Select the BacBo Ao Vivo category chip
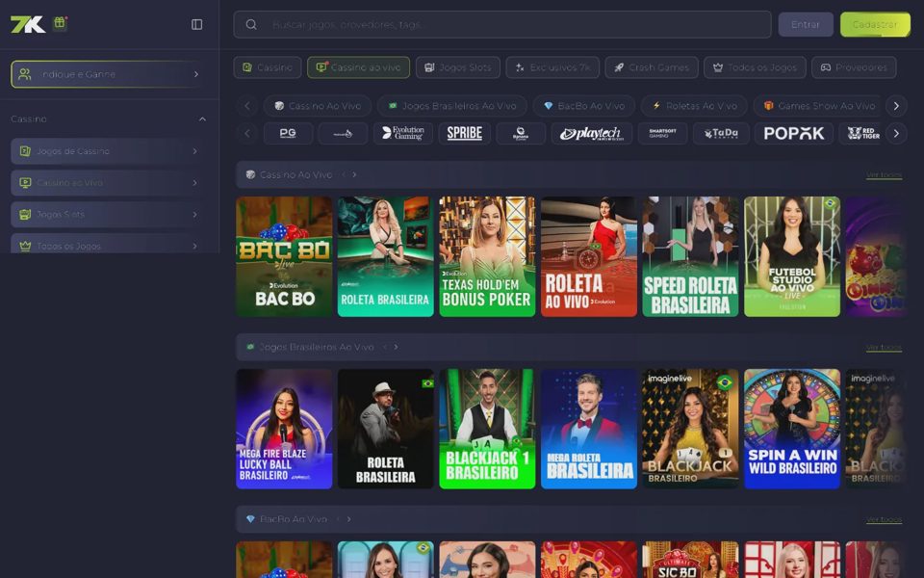Screen dimensions: 924x578 click(584, 106)
